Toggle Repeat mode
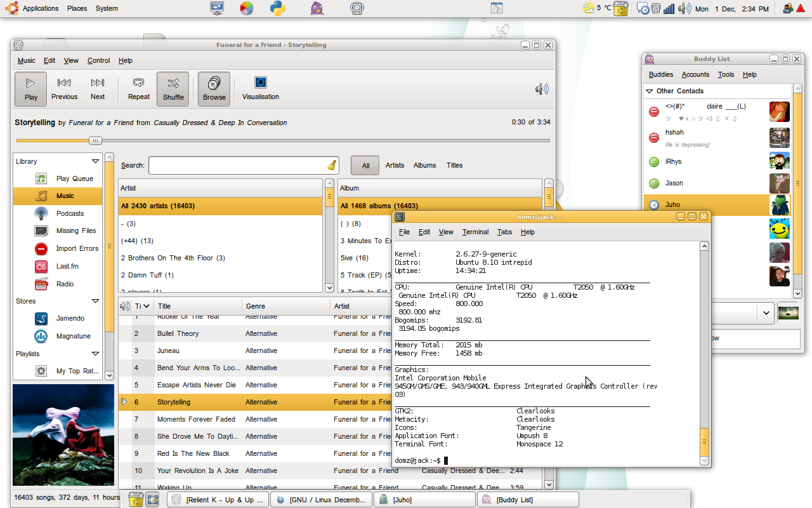Screen dimensions: 812x508 [x=139, y=89]
